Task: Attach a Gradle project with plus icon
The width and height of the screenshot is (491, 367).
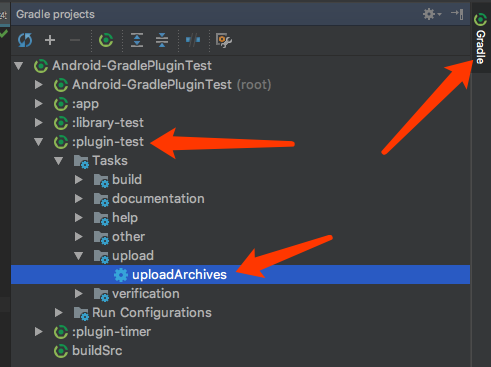Action: pyautogui.click(x=50, y=40)
